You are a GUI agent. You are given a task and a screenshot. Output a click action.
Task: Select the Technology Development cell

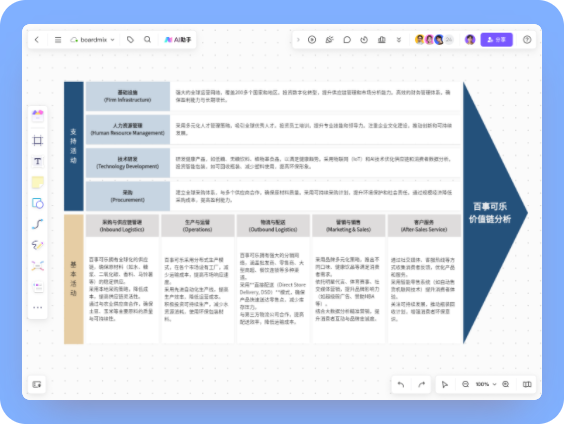coord(128,163)
